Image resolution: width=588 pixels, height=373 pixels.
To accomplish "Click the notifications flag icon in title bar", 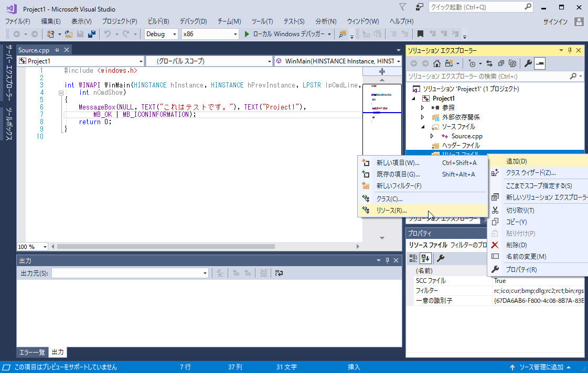I will point(403,7).
